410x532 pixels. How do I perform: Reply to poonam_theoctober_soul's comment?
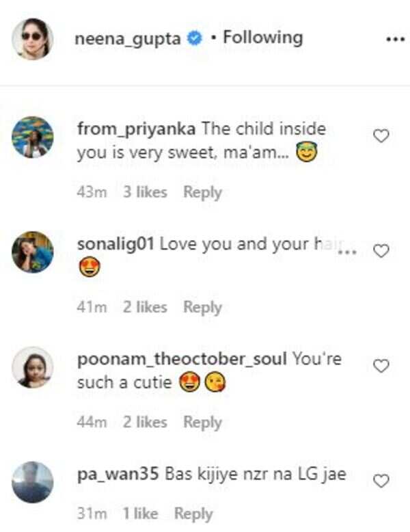click(x=202, y=422)
